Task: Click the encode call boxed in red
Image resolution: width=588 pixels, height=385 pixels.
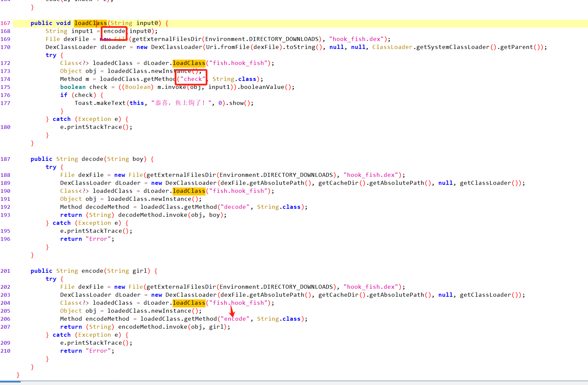Action: pyautogui.click(x=114, y=31)
